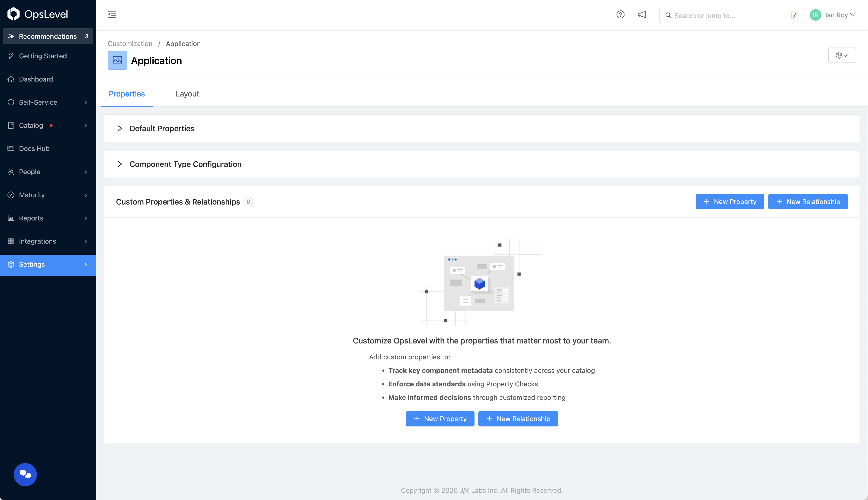Switch to the Properties tab

(127, 94)
